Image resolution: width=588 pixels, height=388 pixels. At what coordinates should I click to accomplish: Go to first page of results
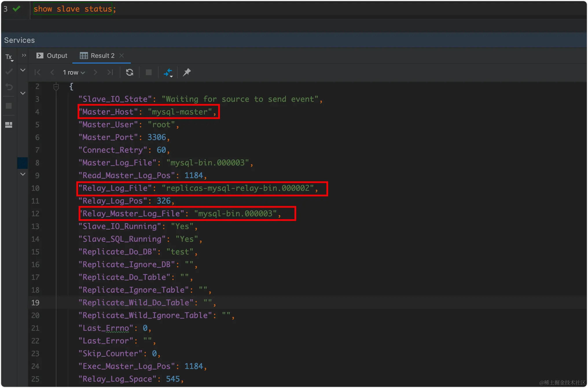(37, 72)
